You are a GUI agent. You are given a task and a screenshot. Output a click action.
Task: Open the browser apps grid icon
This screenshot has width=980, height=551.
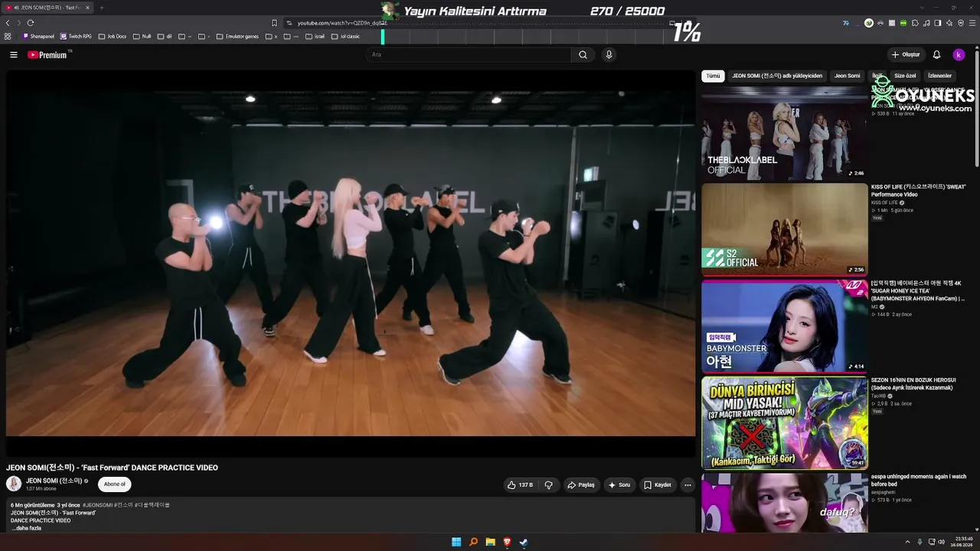click(8, 36)
